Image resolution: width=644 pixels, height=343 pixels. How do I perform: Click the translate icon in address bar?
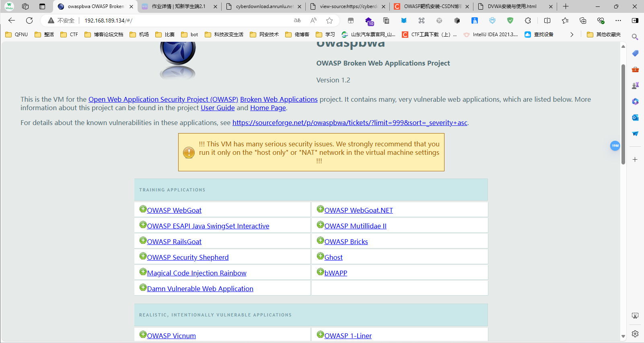297,21
